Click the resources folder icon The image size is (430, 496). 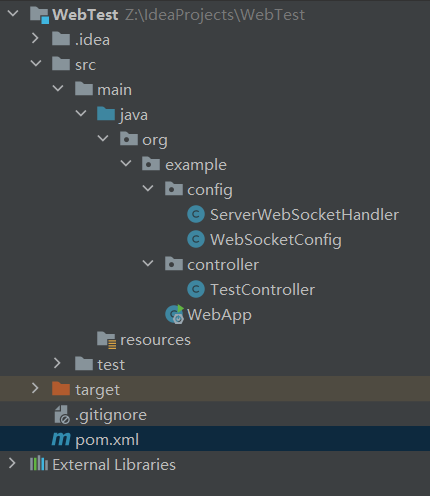coord(107,340)
